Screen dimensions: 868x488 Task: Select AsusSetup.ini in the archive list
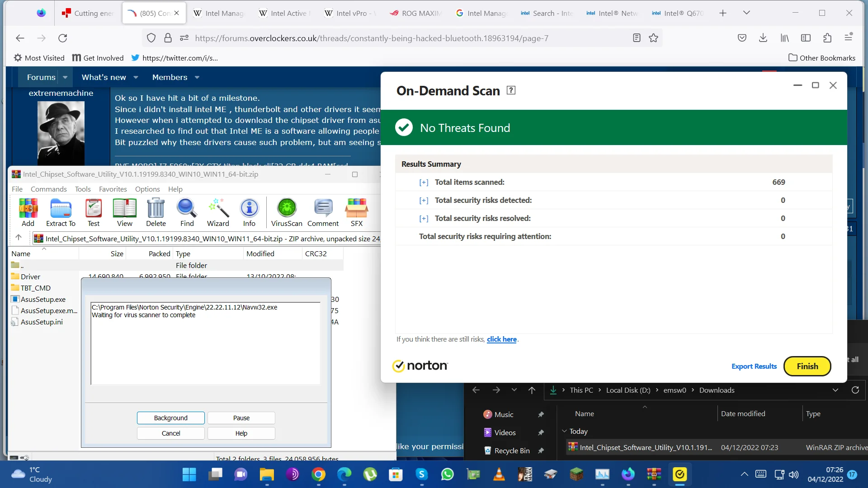(x=42, y=322)
